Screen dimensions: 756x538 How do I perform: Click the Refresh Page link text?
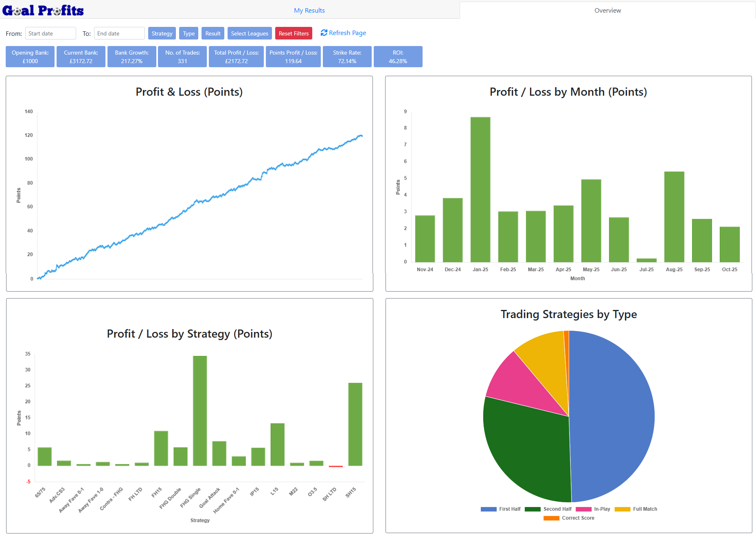pyautogui.click(x=347, y=33)
